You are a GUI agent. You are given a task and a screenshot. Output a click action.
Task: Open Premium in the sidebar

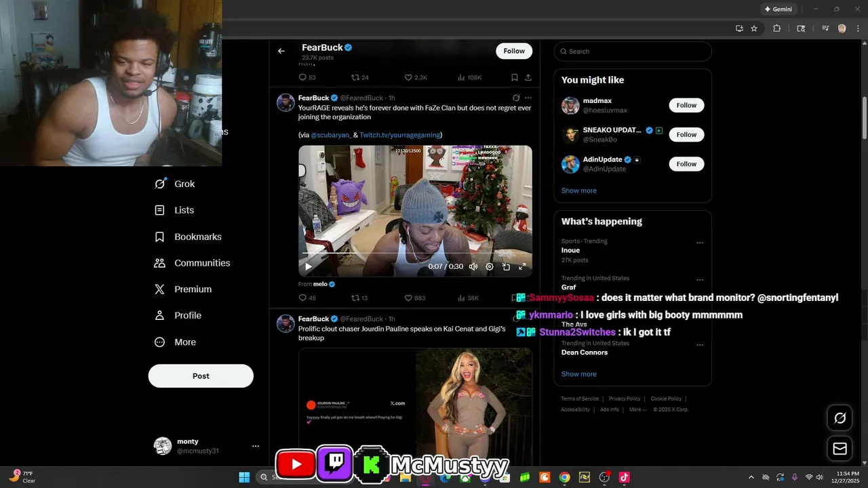click(x=183, y=289)
